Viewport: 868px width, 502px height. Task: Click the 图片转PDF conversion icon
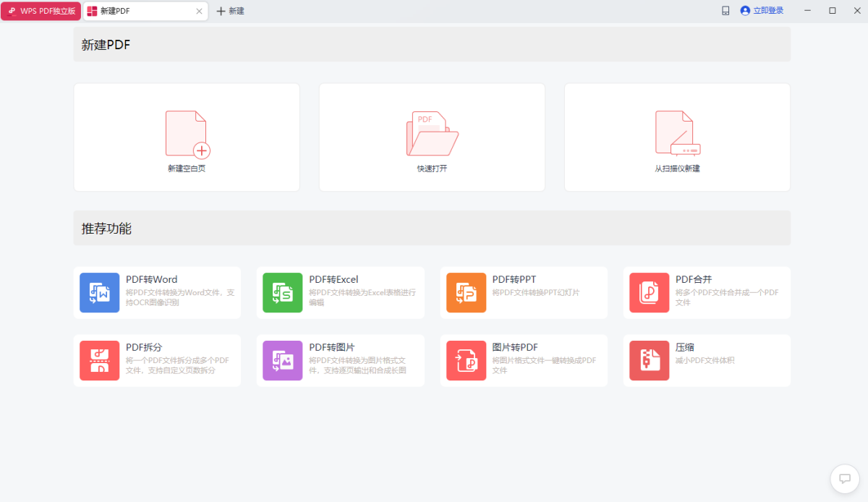pyautogui.click(x=466, y=360)
